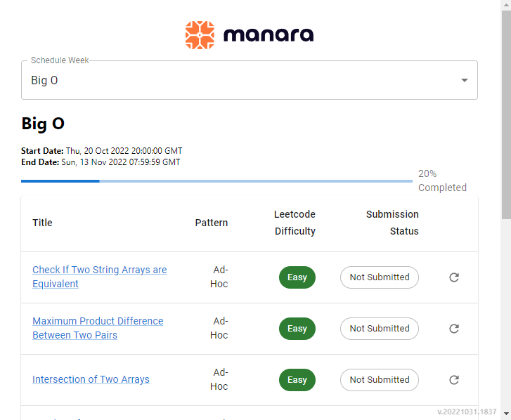This screenshot has height=420, width=511.
Task: Expand the Schedule Week dropdown arrow
Action: (x=465, y=80)
